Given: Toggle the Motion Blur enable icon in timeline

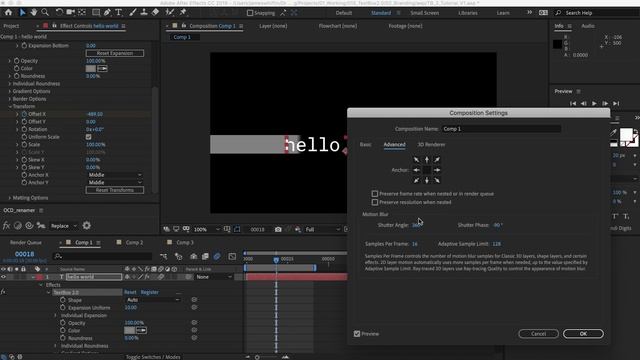Looking at the screenshot, I should (x=217, y=256).
